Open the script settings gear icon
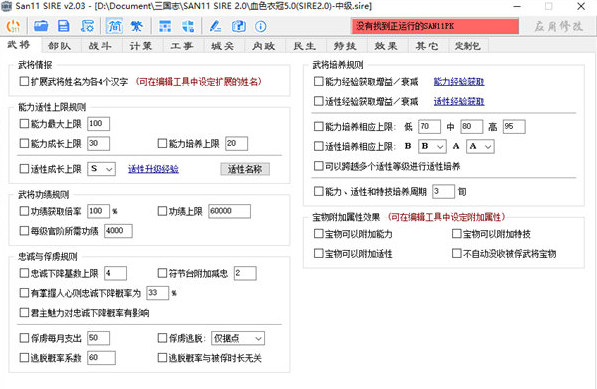Screen dimensions: 597x389 (87, 26)
